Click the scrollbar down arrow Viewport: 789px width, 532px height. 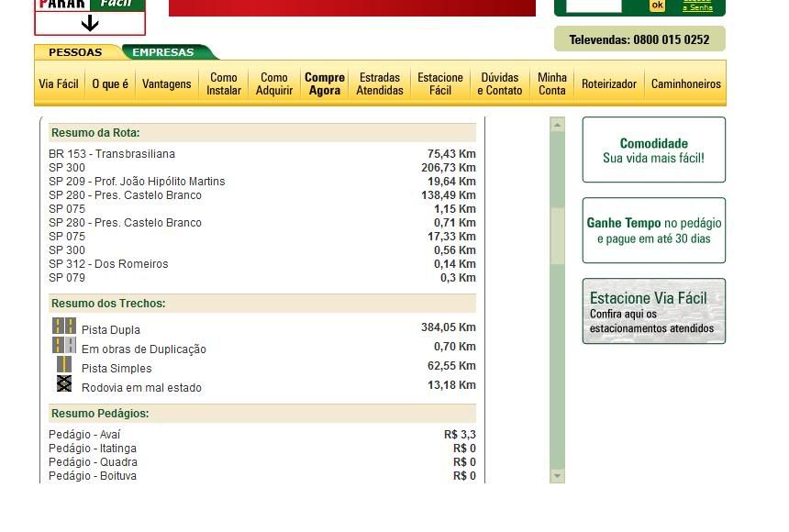pyautogui.click(x=557, y=476)
